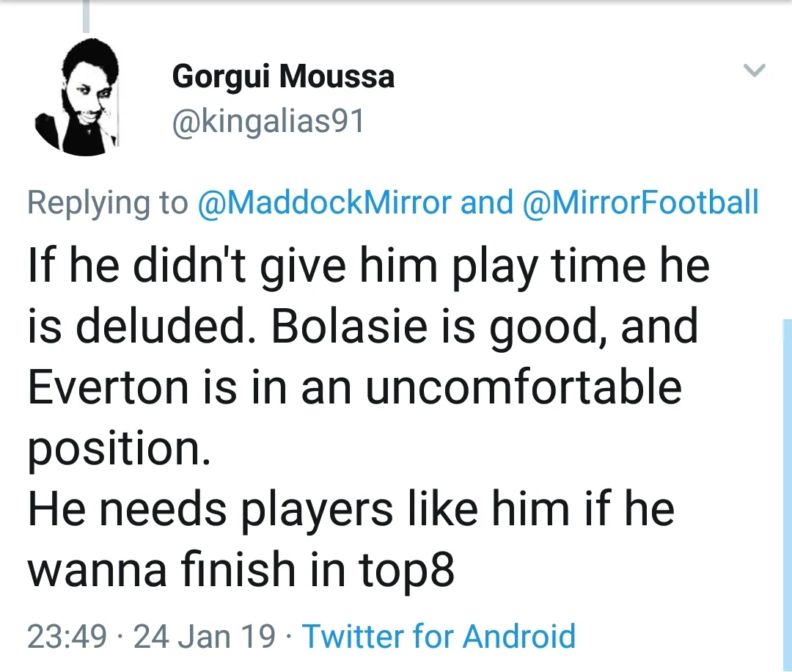Click the "Replying to" label
This screenshot has height=672, width=792.
[x=108, y=203]
